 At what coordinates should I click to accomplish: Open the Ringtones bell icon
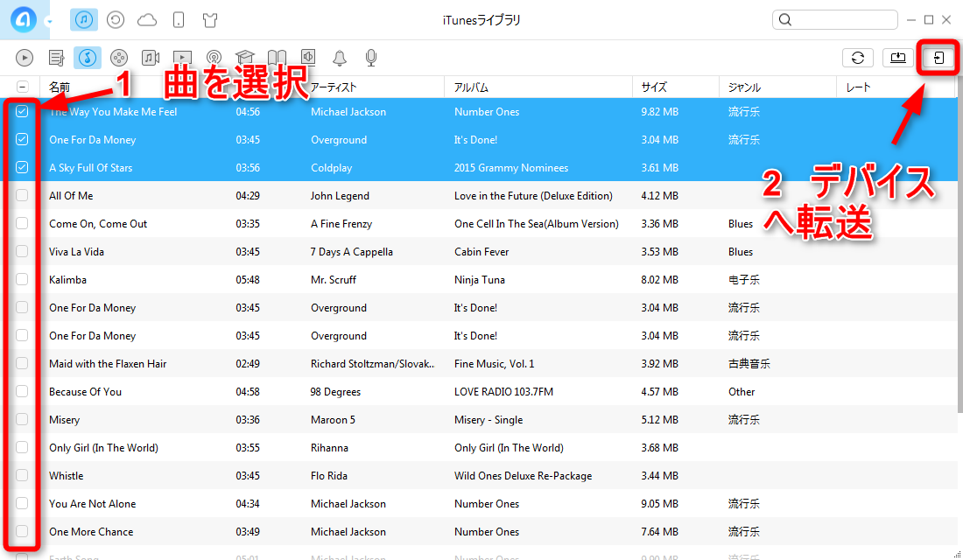[340, 58]
